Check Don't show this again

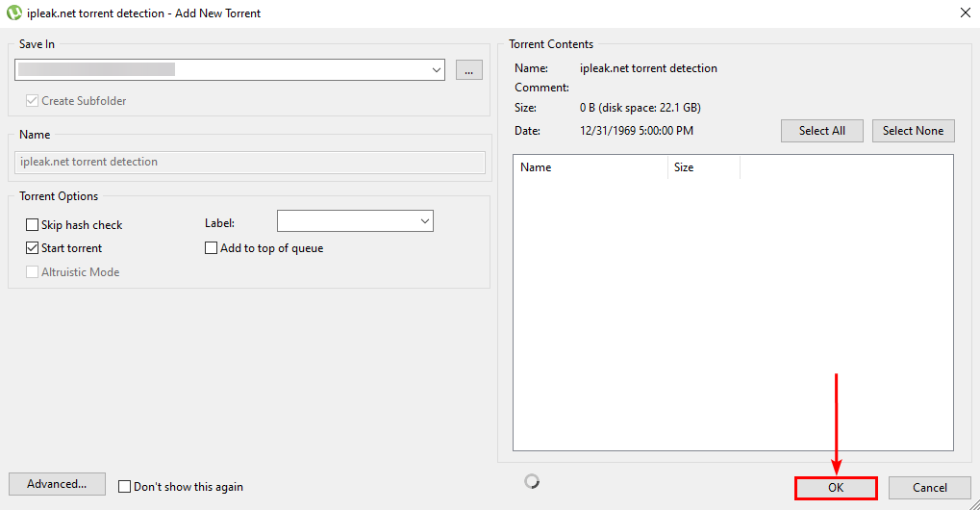pos(124,487)
